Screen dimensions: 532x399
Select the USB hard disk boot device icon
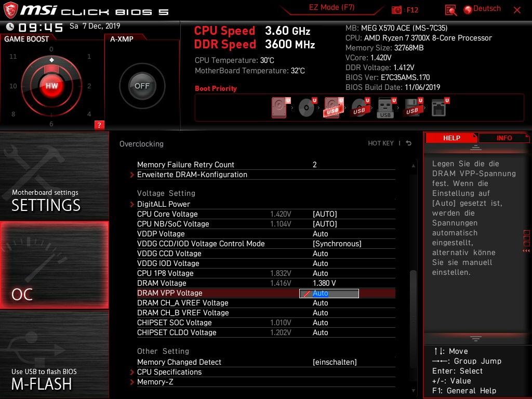(334, 108)
